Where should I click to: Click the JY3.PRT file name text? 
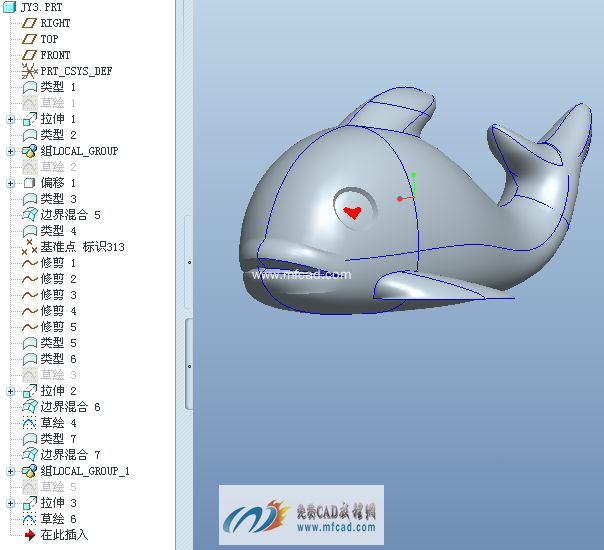point(41,7)
